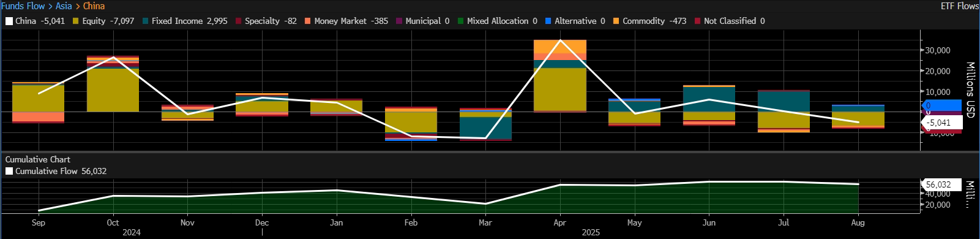The image size is (980, 239).
Task: Click the 20,000 tick on main chart axis
Action: pyautogui.click(x=938, y=71)
